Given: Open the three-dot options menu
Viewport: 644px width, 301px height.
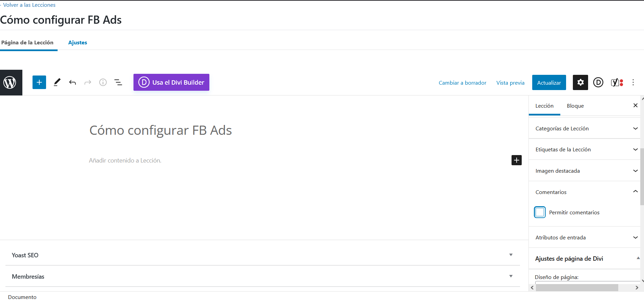Looking at the screenshot, I should pos(633,82).
